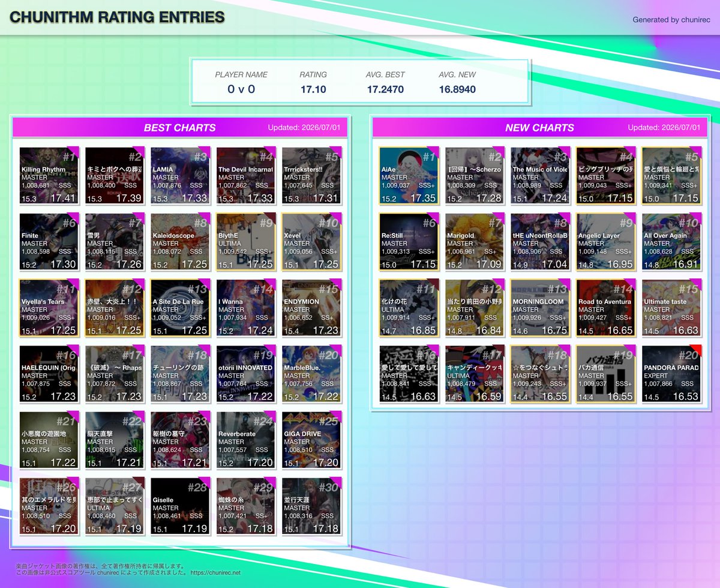Select the Angelic Layer chart card
720x588 pixels.
click(x=606, y=241)
